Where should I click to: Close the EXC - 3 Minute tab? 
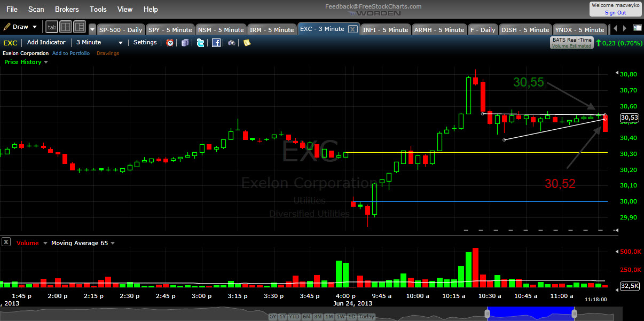click(x=353, y=29)
